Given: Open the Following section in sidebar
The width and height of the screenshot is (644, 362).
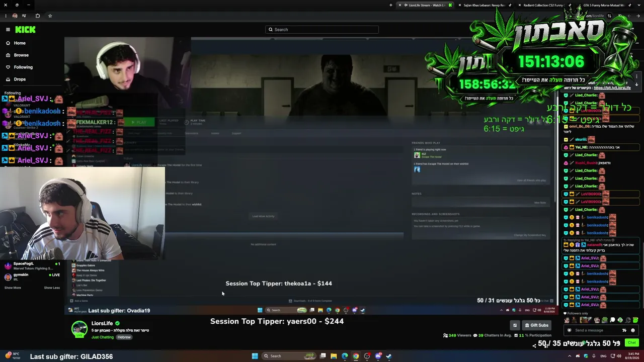Looking at the screenshot, I should 23,67.
